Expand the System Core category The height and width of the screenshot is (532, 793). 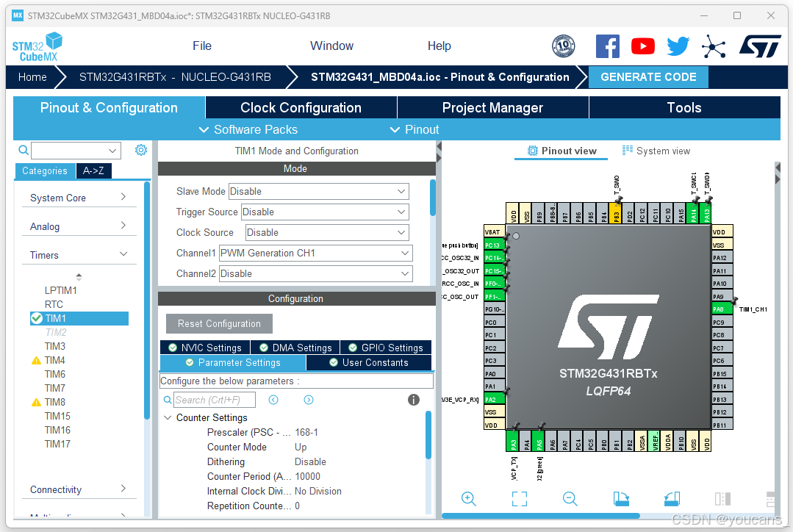(79, 198)
